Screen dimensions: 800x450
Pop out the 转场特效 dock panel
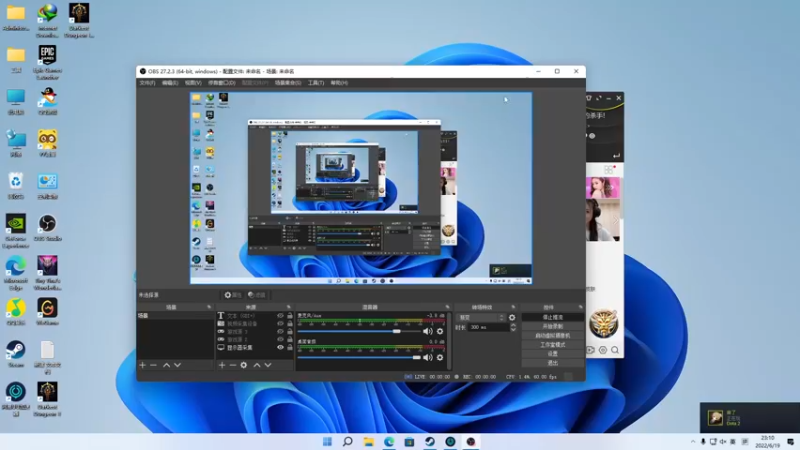[513, 307]
